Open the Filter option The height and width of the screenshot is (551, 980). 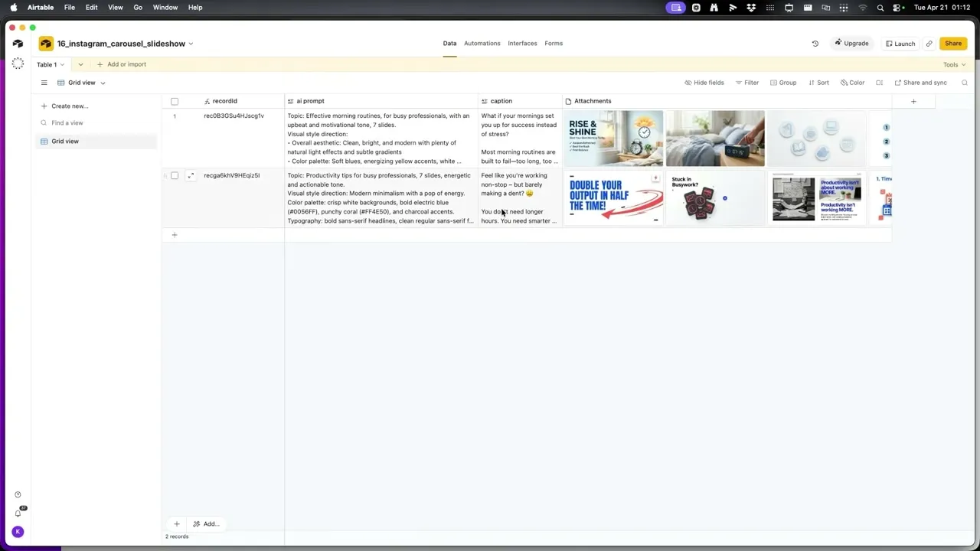[x=746, y=83]
